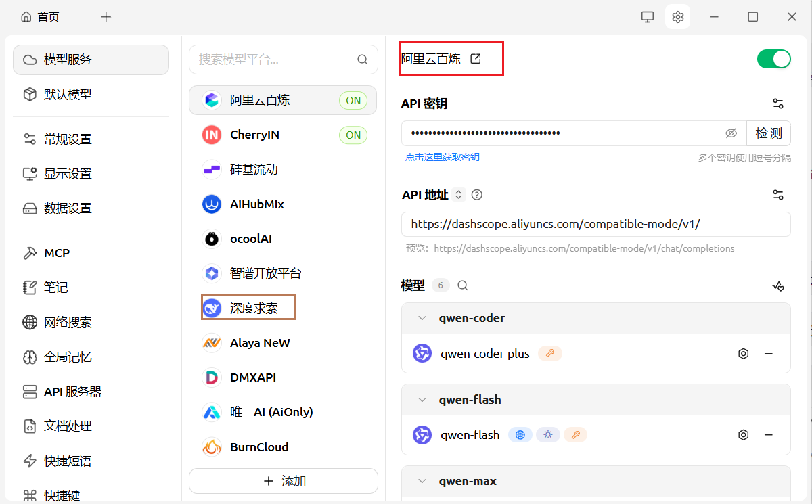Click qwen-coder-plus tool-use wrench badge
The height and width of the screenshot is (504, 812).
[550, 353]
